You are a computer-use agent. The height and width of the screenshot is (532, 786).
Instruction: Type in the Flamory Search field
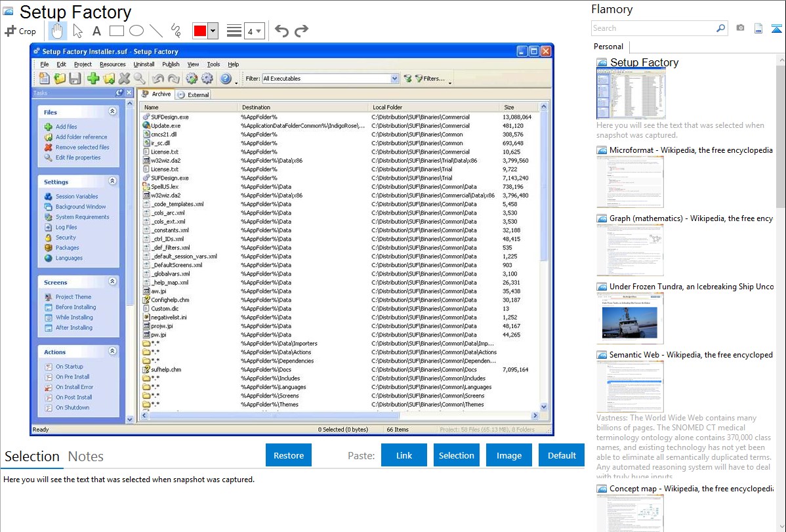coord(653,28)
